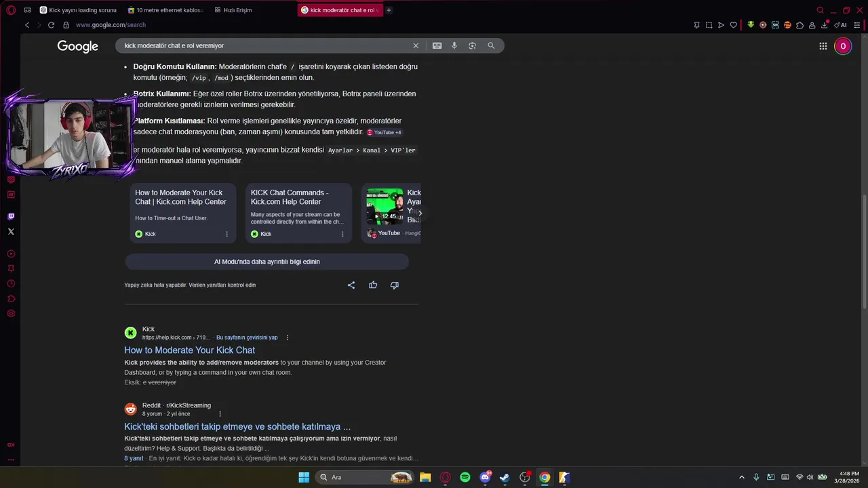
Task: Open options for 'KICK Chat Commands' card
Action: tap(342, 234)
